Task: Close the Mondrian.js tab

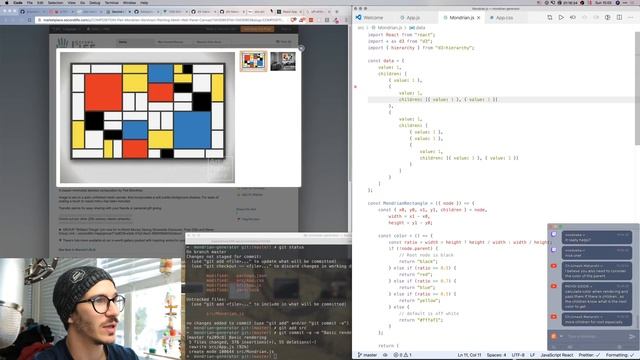Action: point(478,18)
